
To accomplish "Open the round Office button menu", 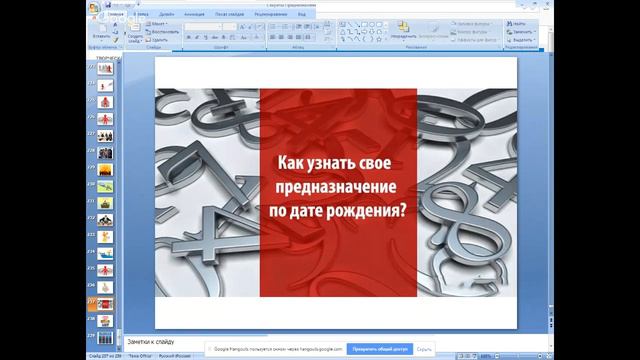I will pyautogui.click(x=94, y=8).
